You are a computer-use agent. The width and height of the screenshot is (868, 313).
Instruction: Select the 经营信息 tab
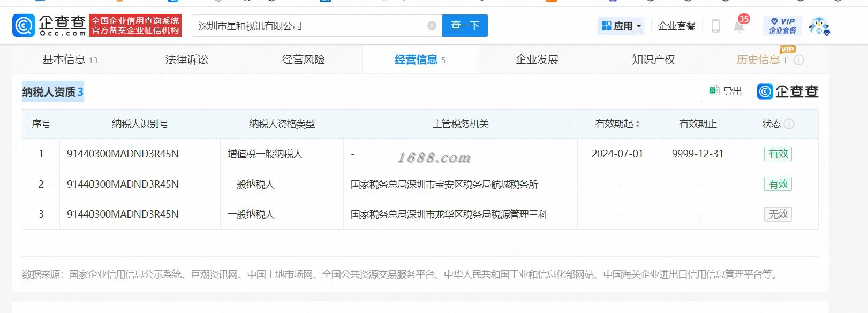[x=420, y=59]
